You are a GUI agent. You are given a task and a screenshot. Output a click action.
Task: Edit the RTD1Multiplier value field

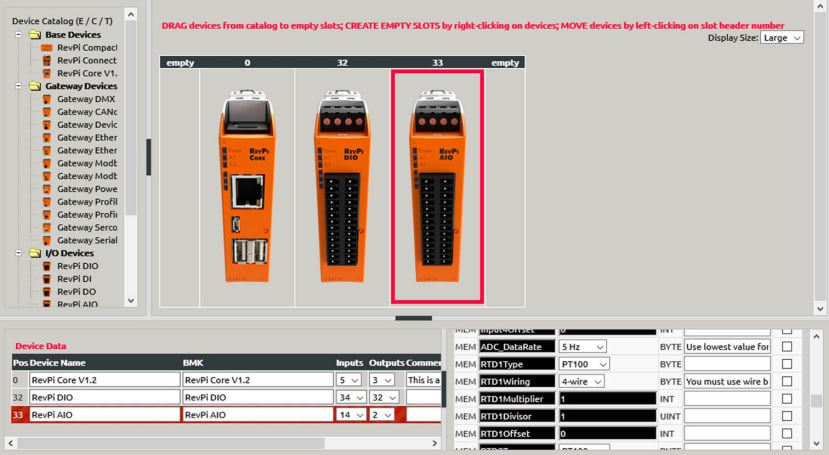tap(607, 399)
